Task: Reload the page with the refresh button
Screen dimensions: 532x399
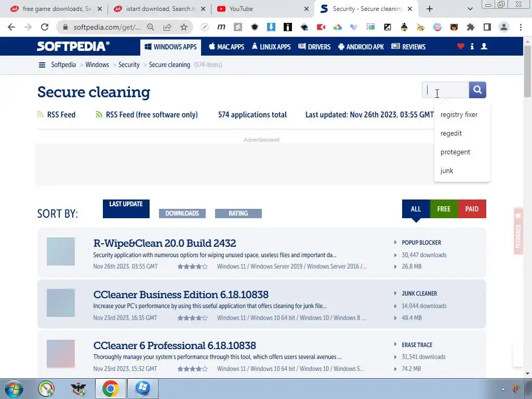Action: pyautogui.click(x=45, y=27)
